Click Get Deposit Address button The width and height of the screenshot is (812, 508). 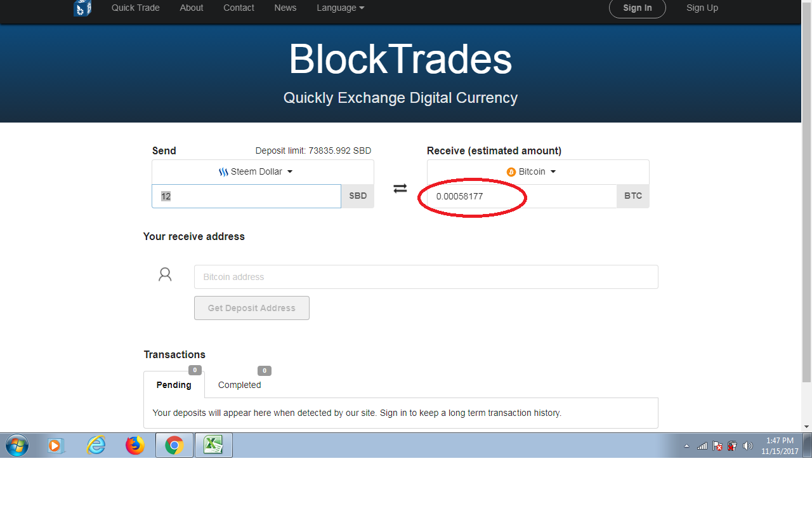click(x=252, y=308)
